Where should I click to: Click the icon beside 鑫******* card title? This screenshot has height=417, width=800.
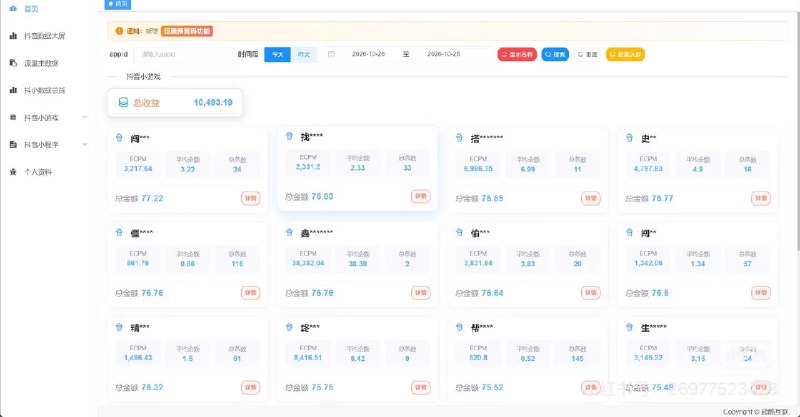point(289,232)
